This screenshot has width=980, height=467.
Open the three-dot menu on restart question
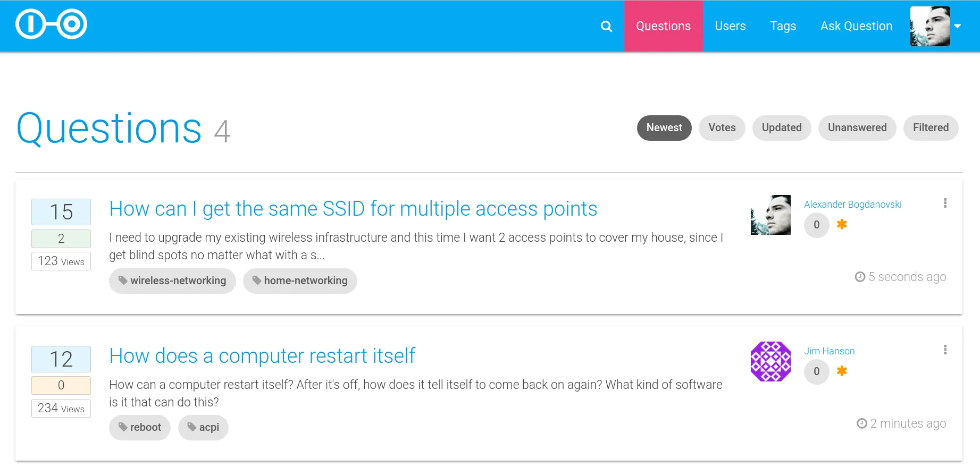tap(945, 350)
